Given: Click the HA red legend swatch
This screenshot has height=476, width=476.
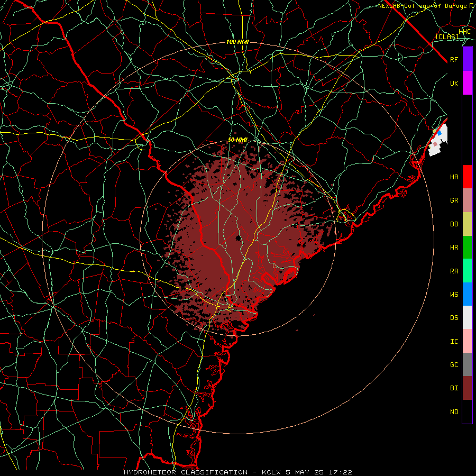Looking at the screenshot, I should point(467,177).
